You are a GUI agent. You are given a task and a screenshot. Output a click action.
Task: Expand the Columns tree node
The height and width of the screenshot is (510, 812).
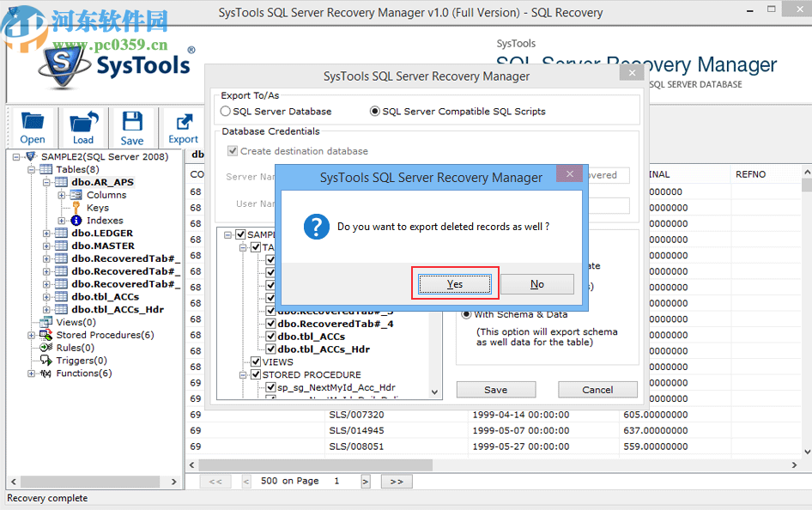pyautogui.click(x=62, y=194)
